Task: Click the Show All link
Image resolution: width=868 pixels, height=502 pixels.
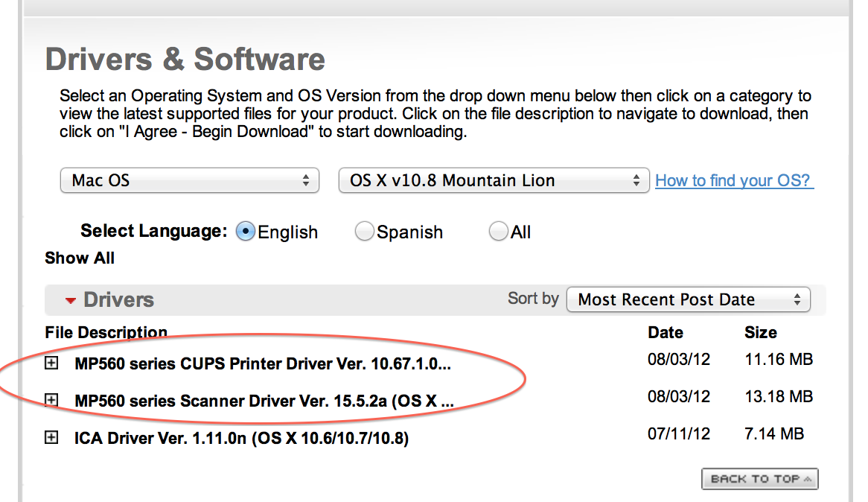Action: pos(80,258)
